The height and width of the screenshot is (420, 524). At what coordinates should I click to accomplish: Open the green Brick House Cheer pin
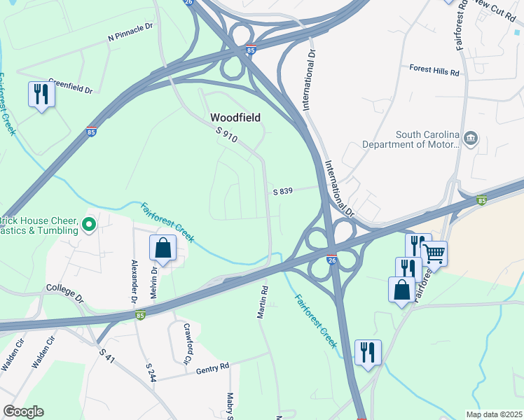[88, 225]
